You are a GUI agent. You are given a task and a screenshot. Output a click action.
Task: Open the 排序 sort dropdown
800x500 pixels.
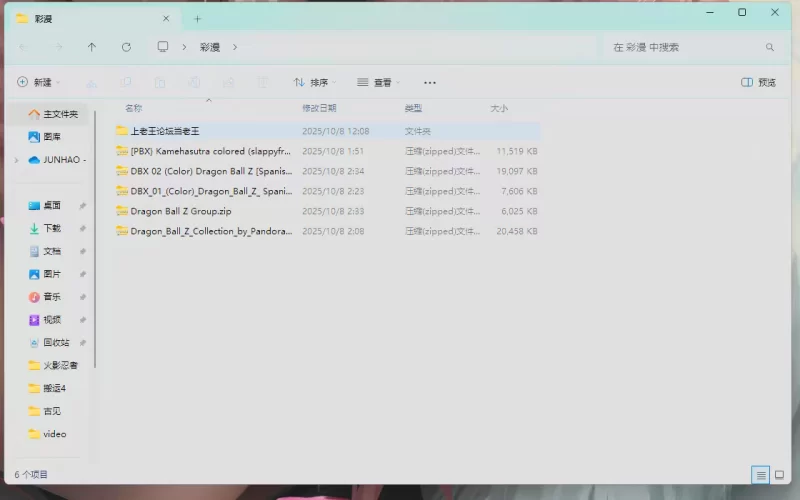[315, 83]
